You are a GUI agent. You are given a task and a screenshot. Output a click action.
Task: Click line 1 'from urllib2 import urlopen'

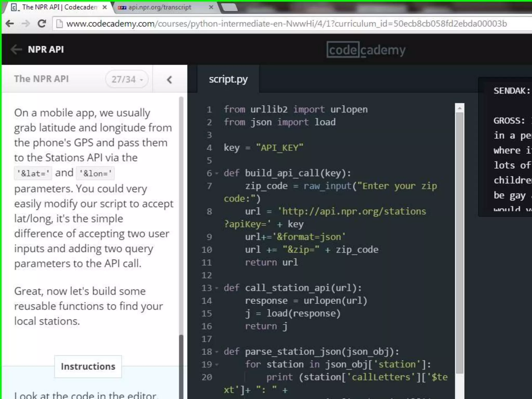[296, 109]
